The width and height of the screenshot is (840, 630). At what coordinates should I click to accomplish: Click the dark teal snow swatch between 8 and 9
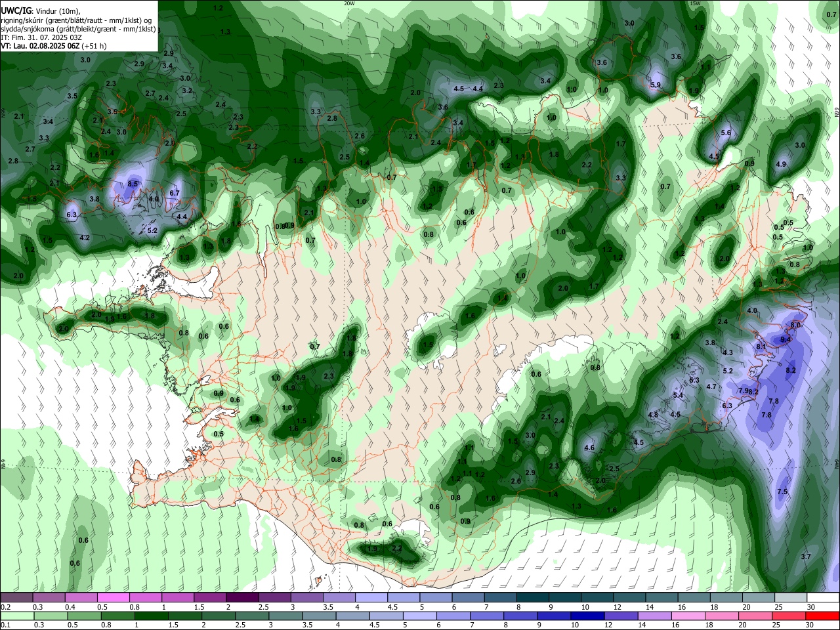(532, 598)
